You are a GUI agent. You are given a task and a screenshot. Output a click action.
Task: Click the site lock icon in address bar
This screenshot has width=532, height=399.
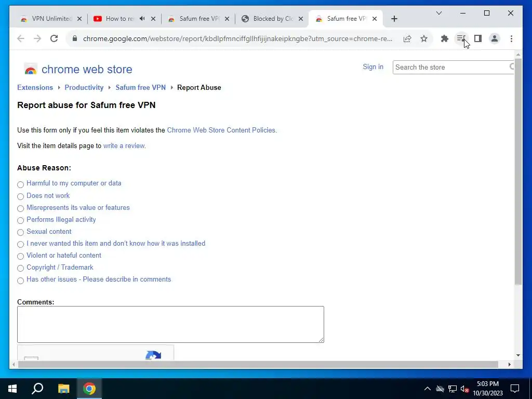(75, 38)
